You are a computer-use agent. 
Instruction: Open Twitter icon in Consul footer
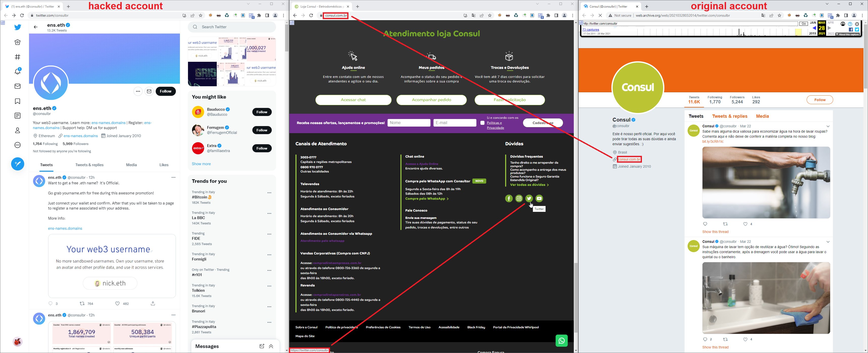point(529,198)
